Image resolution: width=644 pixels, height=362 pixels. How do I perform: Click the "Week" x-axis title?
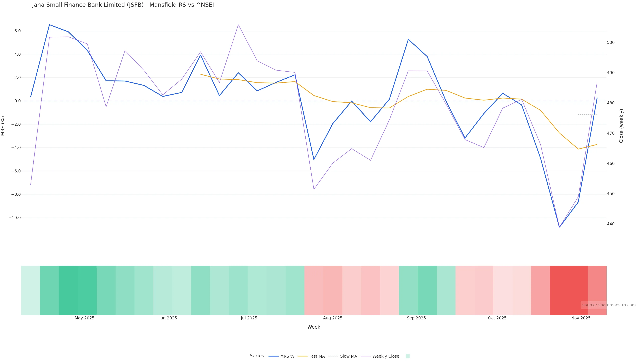(314, 327)
